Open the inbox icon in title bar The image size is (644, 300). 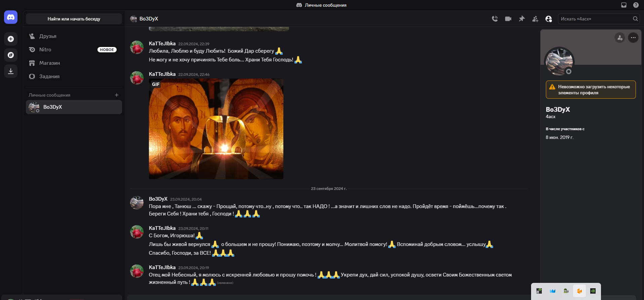pos(624,5)
